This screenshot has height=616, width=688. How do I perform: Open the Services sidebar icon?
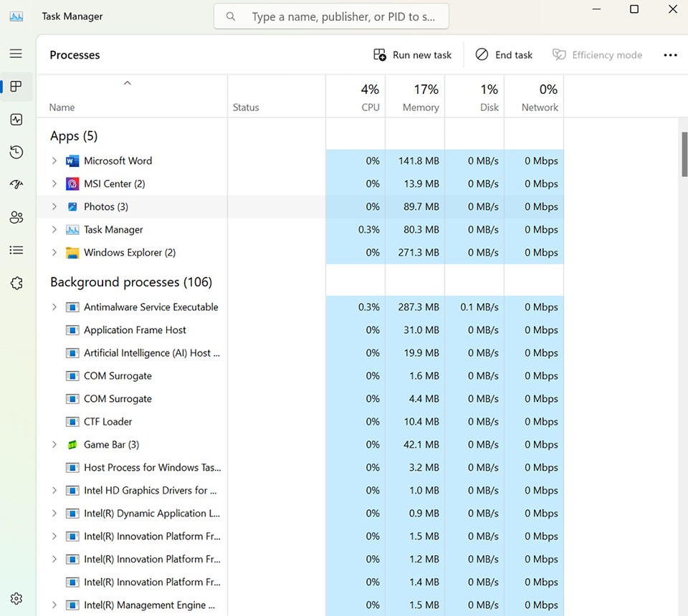pos(16,283)
